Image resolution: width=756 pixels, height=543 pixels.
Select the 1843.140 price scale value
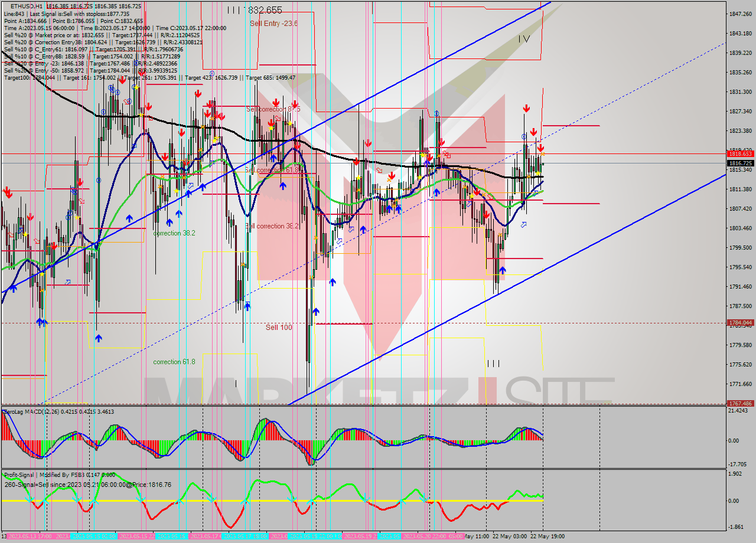(741, 33)
